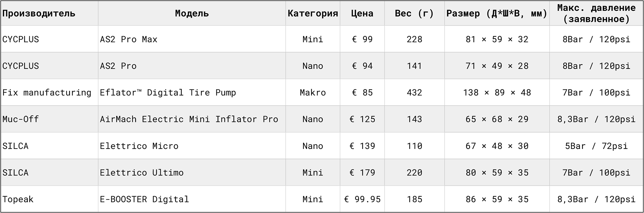Click the Topeak manufacturer cell
The width and height of the screenshot is (644, 213).
[18, 199]
